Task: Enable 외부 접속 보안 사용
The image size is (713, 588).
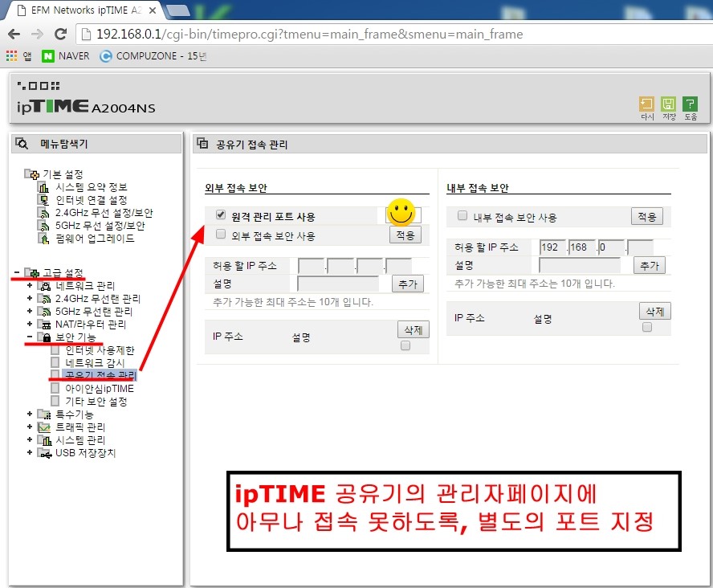Action: click(222, 233)
